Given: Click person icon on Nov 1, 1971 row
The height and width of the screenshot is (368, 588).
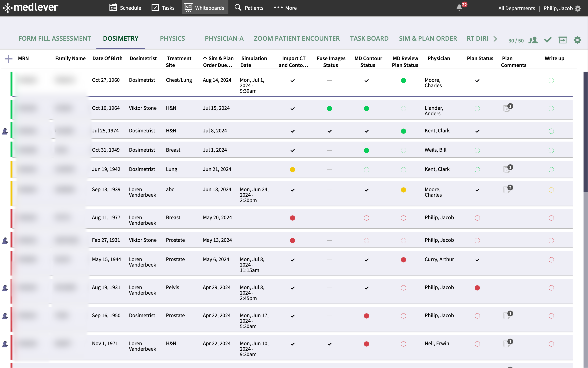Looking at the screenshot, I should tap(5, 344).
